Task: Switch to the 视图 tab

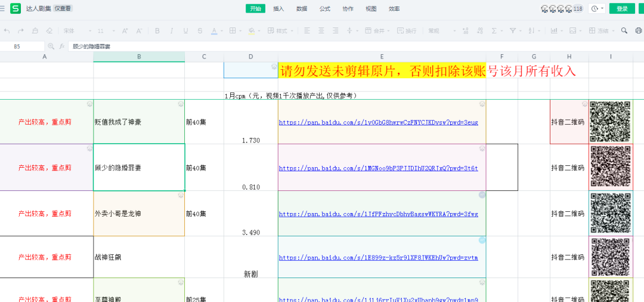Action: (x=371, y=8)
